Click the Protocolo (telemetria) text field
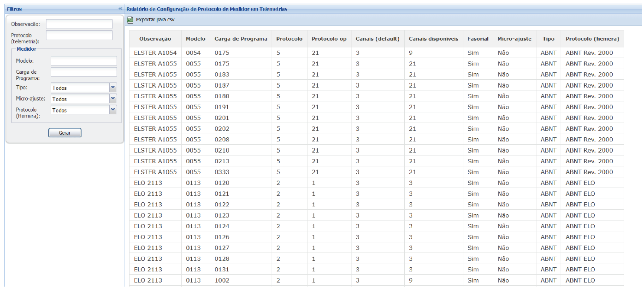Screen dimensions: 644x300 [79, 35]
